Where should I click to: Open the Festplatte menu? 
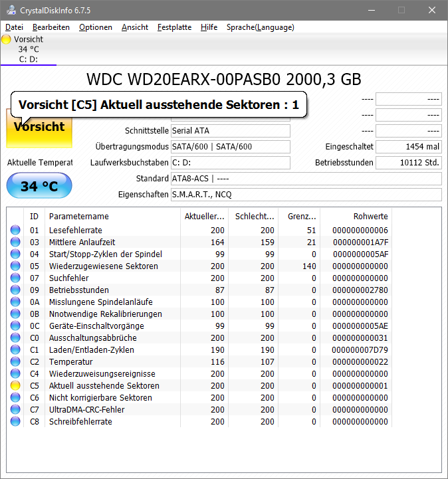(x=175, y=27)
